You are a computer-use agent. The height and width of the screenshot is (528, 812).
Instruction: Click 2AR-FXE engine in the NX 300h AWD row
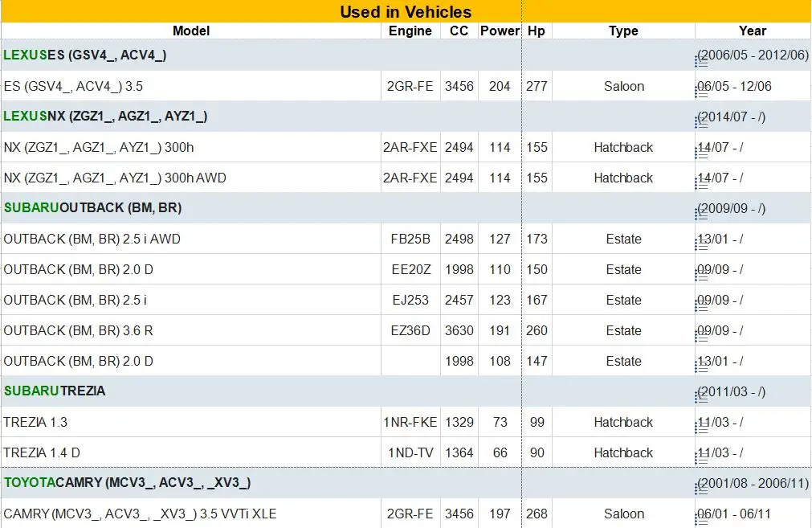click(x=410, y=178)
